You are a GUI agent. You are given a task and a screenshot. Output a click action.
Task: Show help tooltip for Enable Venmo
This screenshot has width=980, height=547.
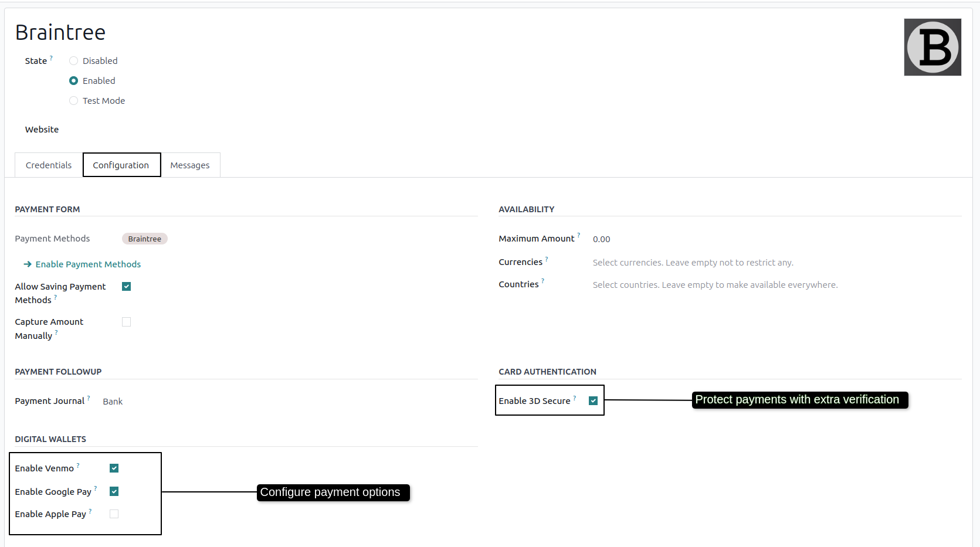pyautogui.click(x=78, y=465)
